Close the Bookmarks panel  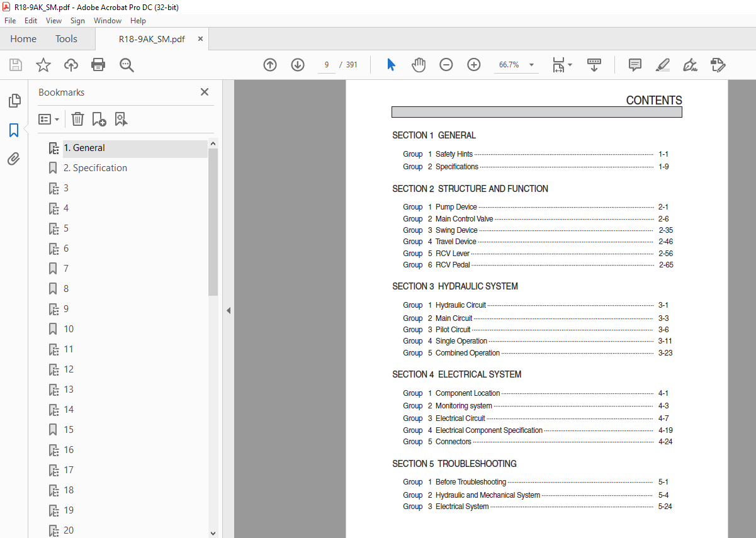pos(205,92)
